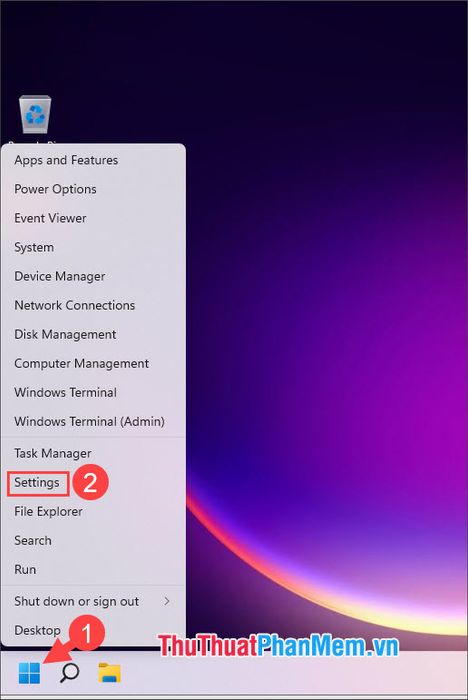Launch Event Viewer

(93, 218)
